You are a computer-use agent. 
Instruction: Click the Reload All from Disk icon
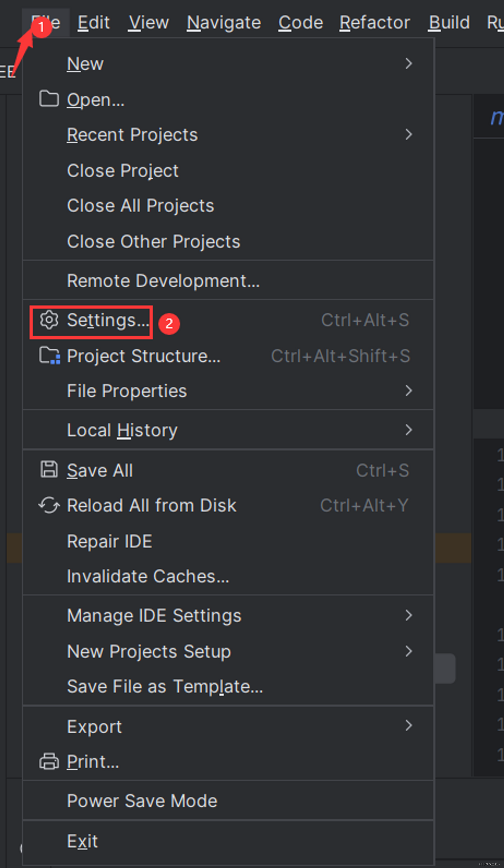coord(49,505)
